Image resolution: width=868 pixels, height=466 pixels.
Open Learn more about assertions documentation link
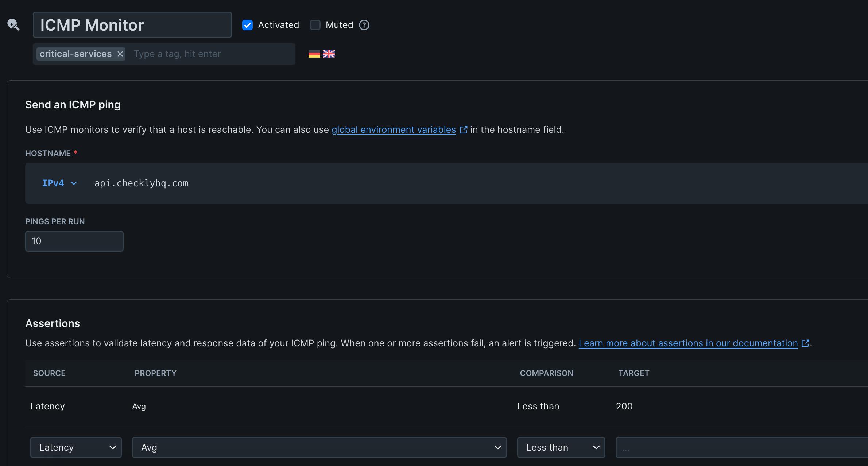pyautogui.click(x=688, y=343)
